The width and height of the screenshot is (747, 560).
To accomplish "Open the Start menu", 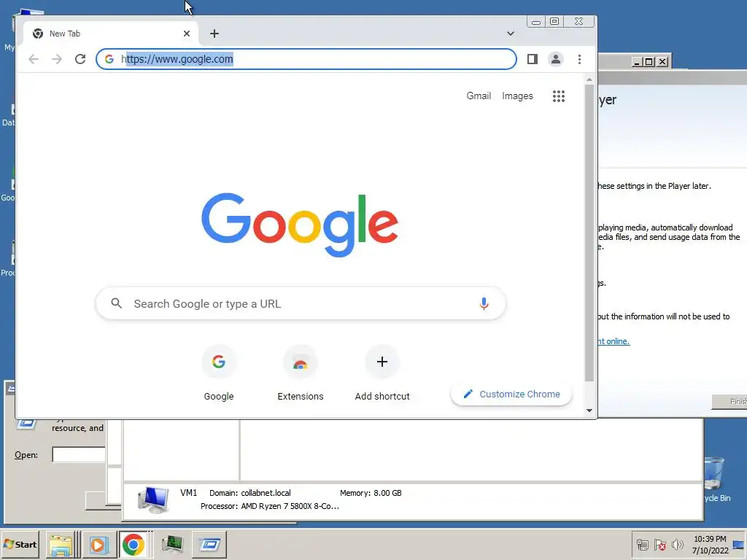I will pos(20,544).
